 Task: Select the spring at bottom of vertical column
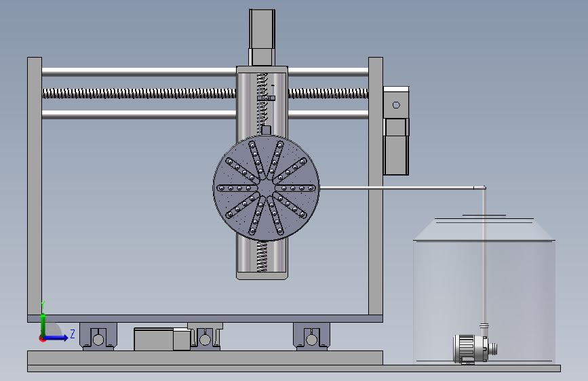262,256
